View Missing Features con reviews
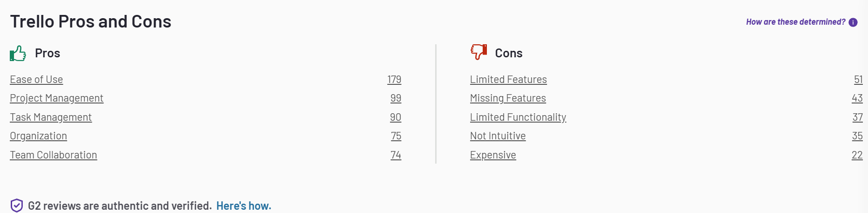Viewport: 868px width, 213px height. (x=508, y=98)
